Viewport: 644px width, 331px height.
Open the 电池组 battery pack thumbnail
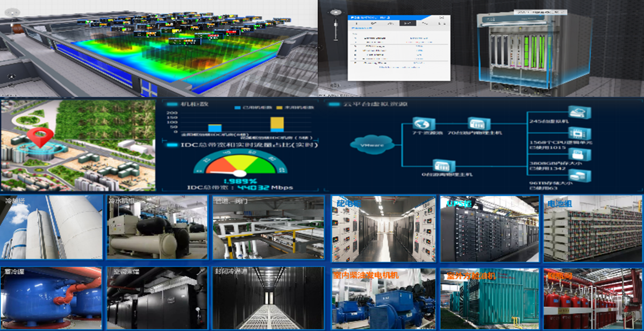tap(593, 228)
